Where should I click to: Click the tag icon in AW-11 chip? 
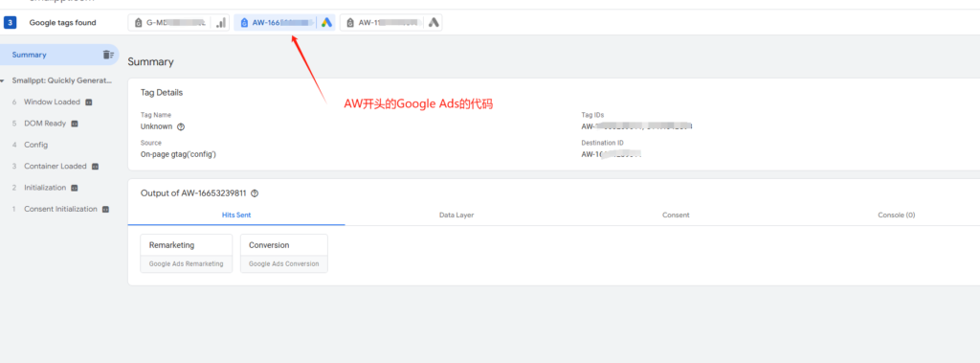350,23
